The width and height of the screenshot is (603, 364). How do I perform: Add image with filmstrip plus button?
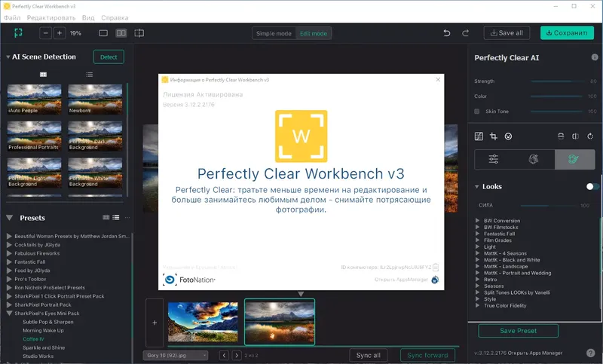[155, 323]
